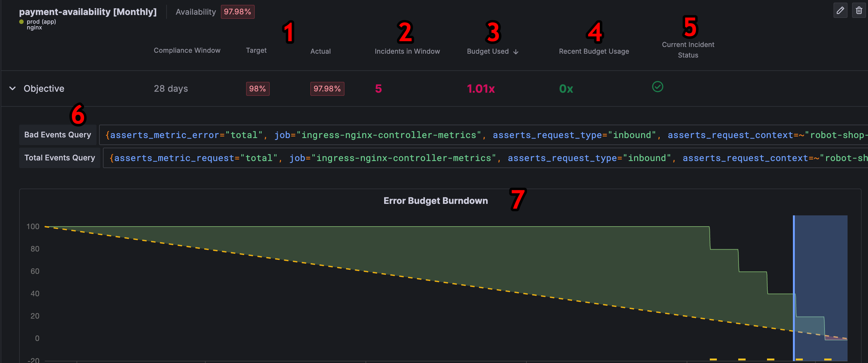The height and width of the screenshot is (363, 868).
Task: Click the payment-availability [Monthly] title
Action: click(88, 12)
